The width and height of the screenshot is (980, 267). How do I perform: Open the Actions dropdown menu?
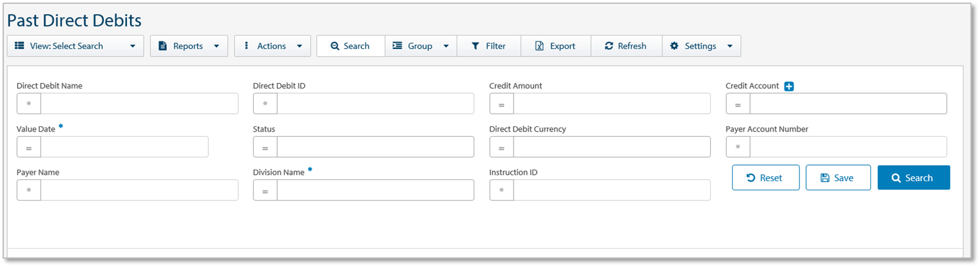click(x=272, y=46)
